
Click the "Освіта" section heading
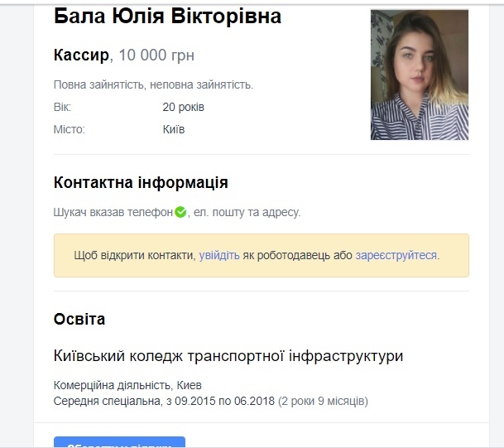[x=79, y=319]
